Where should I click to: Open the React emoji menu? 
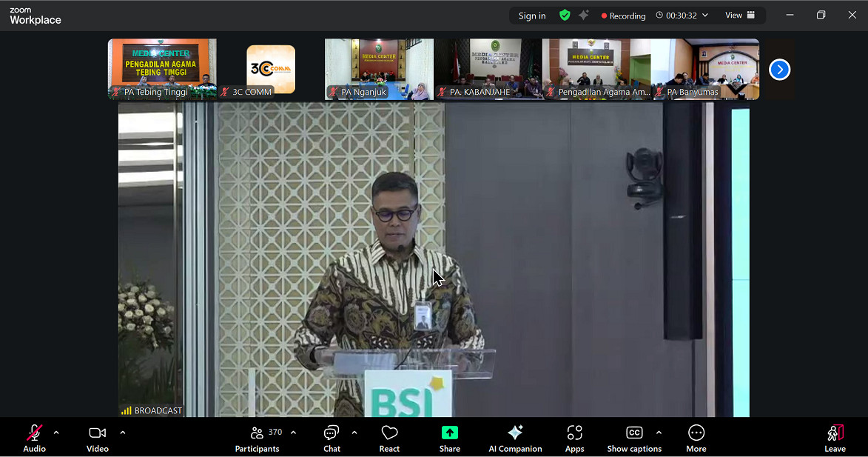pos(389,438)
